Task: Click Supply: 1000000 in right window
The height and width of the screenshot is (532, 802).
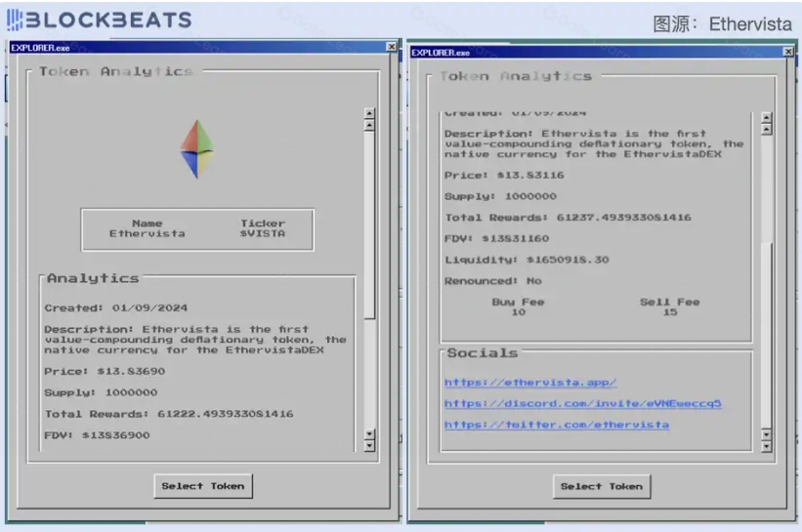Action: coord(500,196)
